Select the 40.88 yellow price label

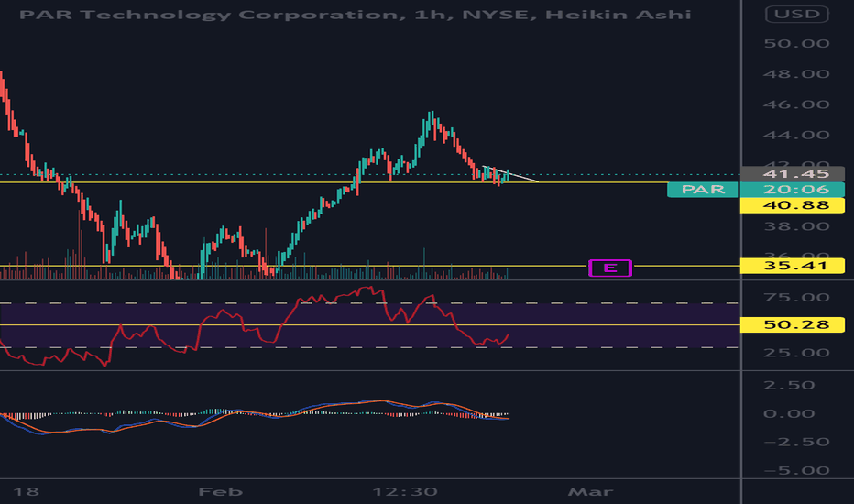793,205
